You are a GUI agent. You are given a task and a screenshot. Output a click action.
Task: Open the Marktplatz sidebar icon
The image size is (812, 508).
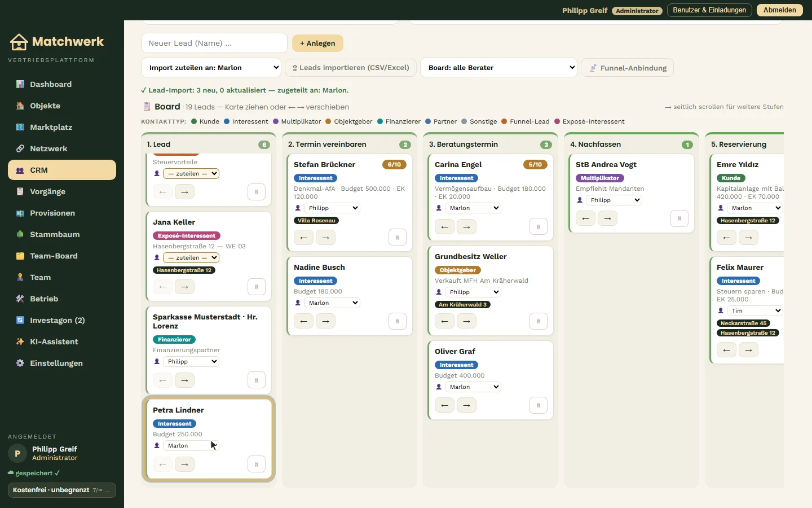tap(20, 127)
